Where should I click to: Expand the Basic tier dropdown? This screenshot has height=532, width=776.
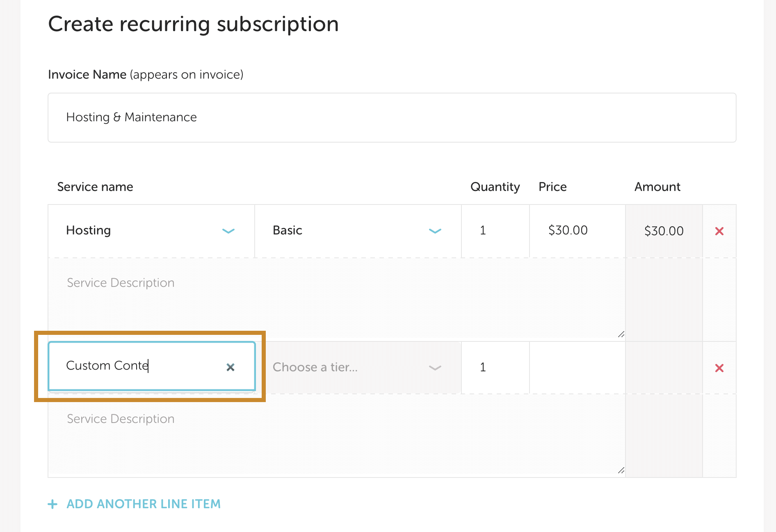pyautogui.click(x=435, y=231)
